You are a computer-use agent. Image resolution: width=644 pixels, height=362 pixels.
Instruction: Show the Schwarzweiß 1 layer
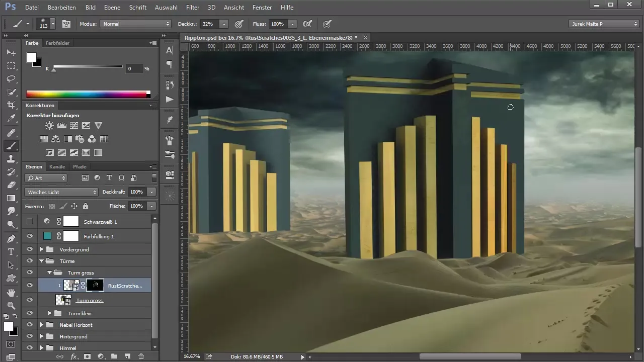tap(30, 221)
